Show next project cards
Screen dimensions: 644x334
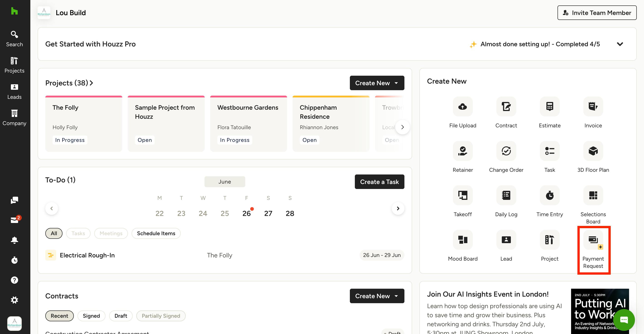click(402, 127)
